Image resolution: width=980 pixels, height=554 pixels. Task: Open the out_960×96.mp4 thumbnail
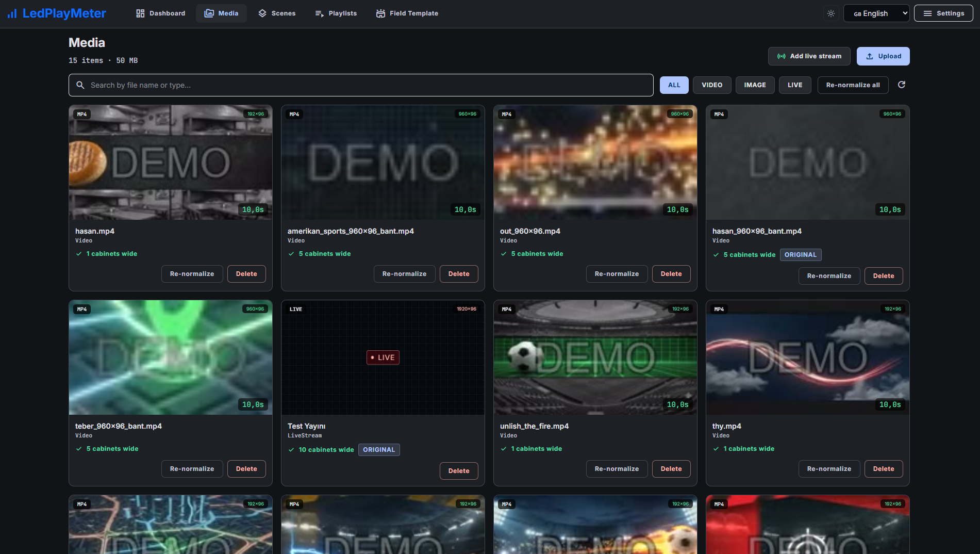[x=595, y=162]
